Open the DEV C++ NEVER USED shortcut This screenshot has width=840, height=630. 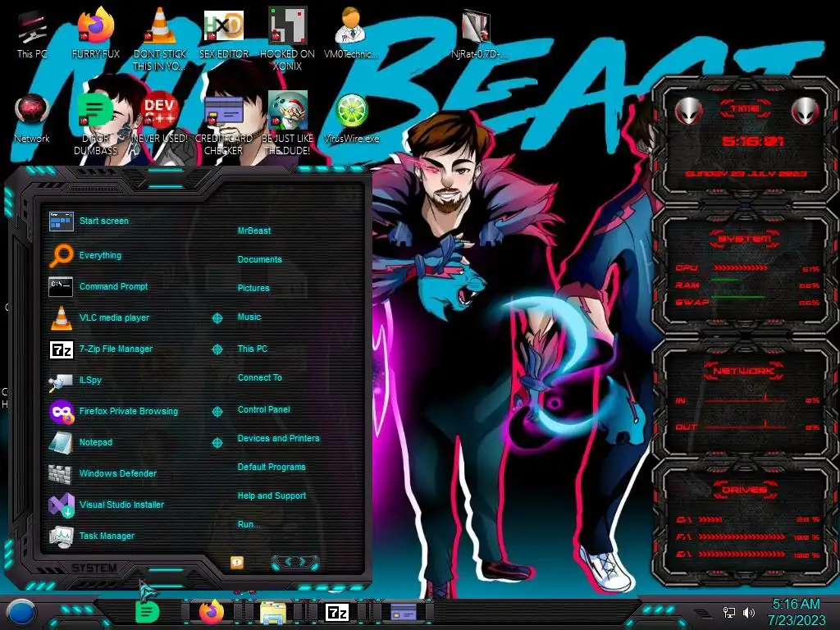(160, 118)
